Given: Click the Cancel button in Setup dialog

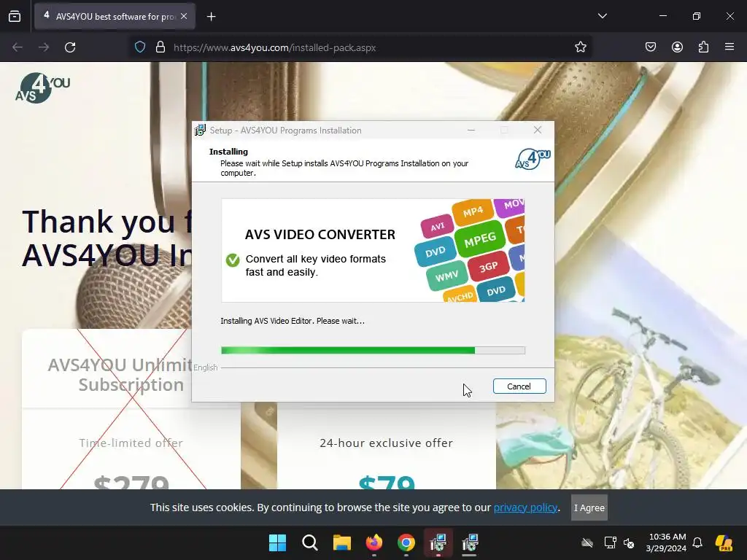Looking at the screenshot, I should [x=519, y=386].
